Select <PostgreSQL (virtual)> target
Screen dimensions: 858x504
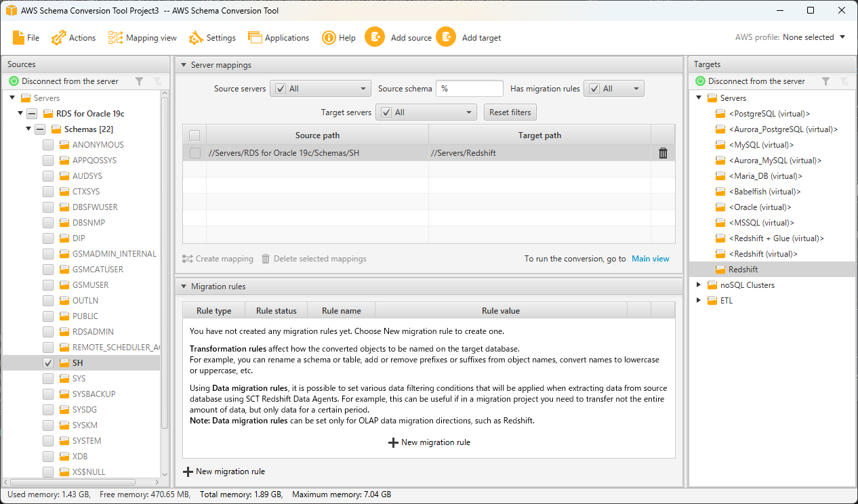point(769,114)
